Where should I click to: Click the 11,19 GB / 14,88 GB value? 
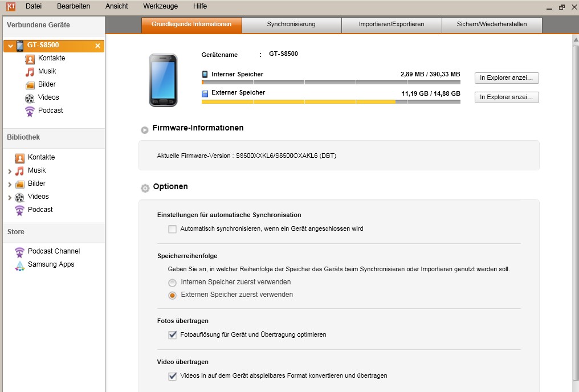tap(431, 93)
